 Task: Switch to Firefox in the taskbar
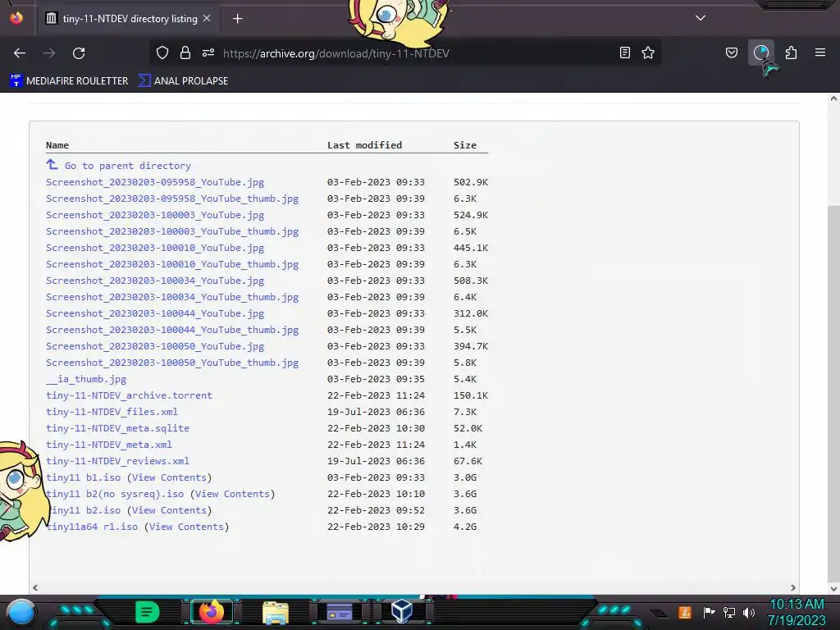(211, 612)
